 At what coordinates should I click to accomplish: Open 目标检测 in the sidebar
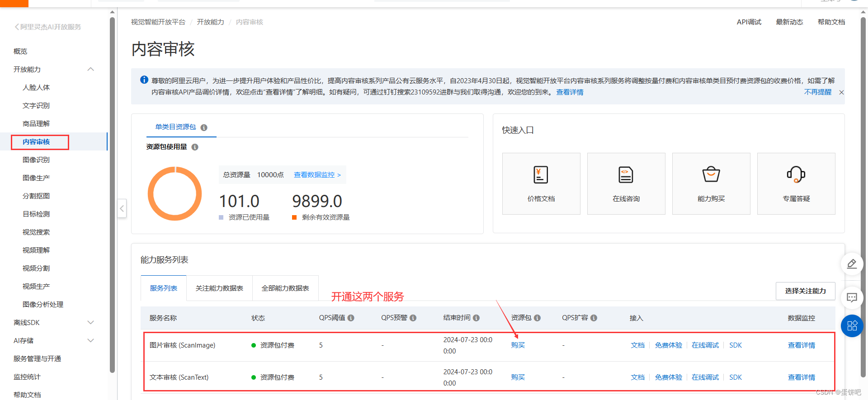point(36,214)
